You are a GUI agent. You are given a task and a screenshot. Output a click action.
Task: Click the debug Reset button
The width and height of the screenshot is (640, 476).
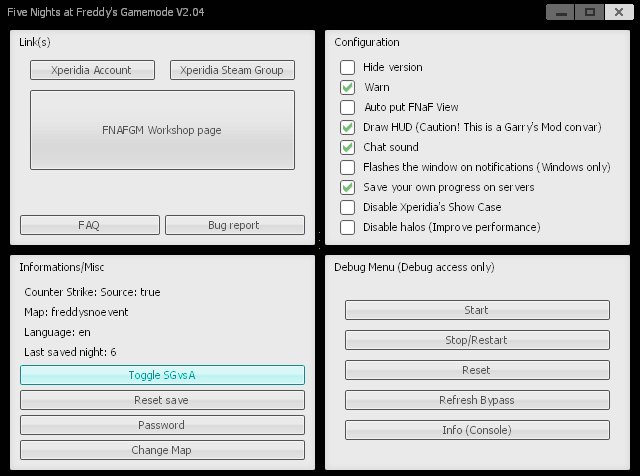pyautogui.click(x=478, y=370)
